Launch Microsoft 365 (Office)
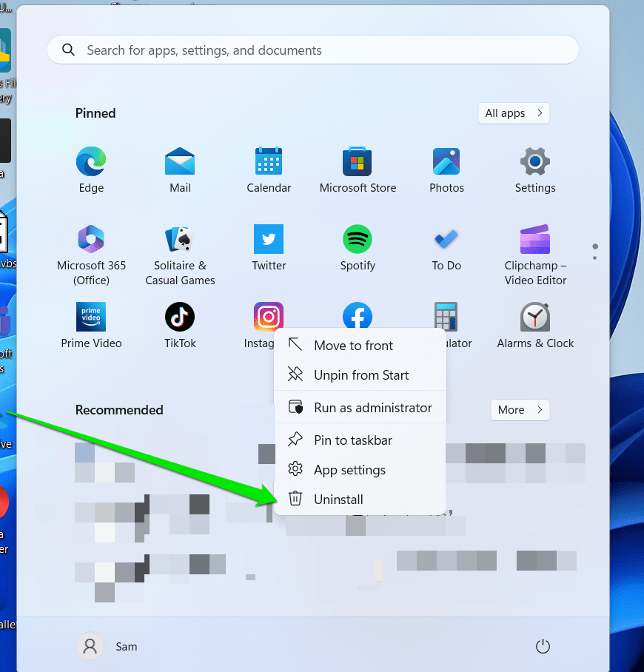 click(91, 239)
